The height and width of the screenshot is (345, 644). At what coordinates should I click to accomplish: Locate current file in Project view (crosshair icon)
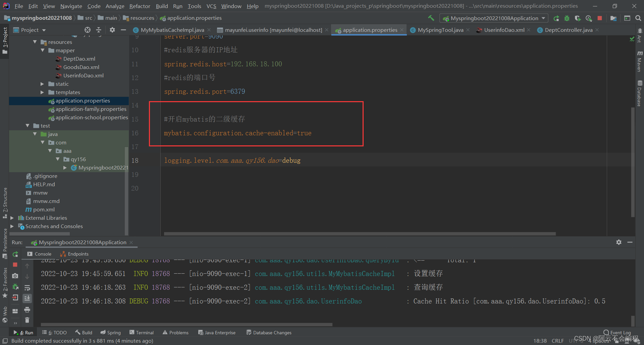point(87,30)
